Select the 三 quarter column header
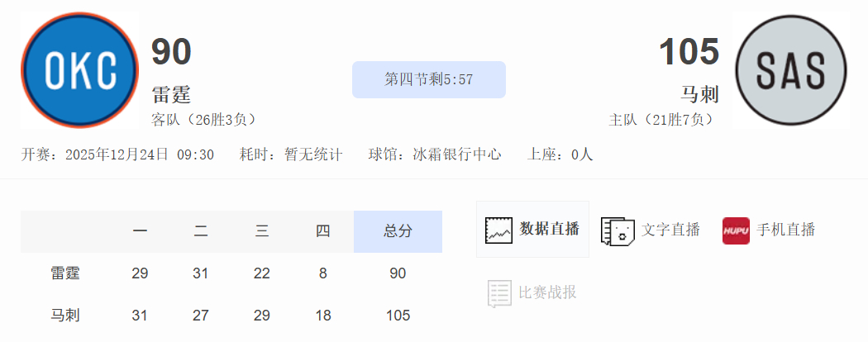The height and width of the screenshot is (342, 868). [262, 231]
